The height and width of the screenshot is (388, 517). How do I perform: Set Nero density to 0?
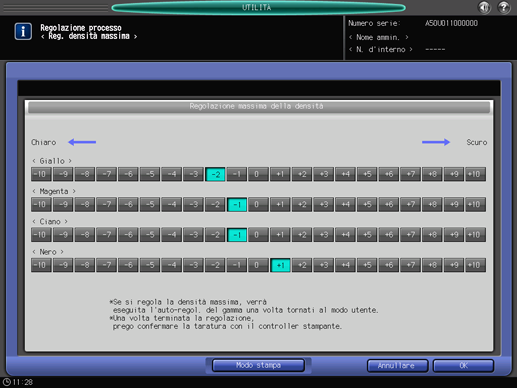259,265
